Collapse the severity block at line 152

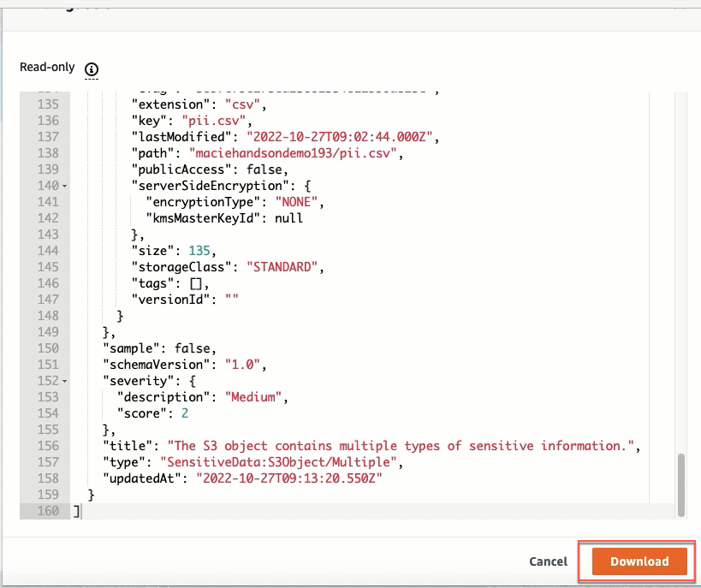coord(65,381)
